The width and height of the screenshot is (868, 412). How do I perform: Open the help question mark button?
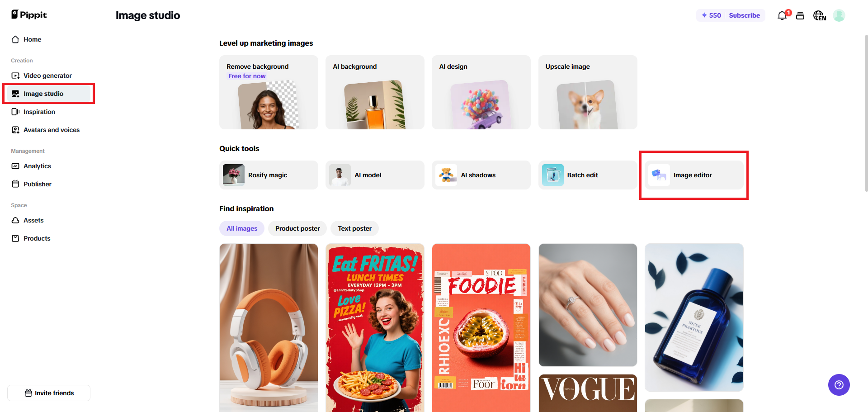(839, 385)
